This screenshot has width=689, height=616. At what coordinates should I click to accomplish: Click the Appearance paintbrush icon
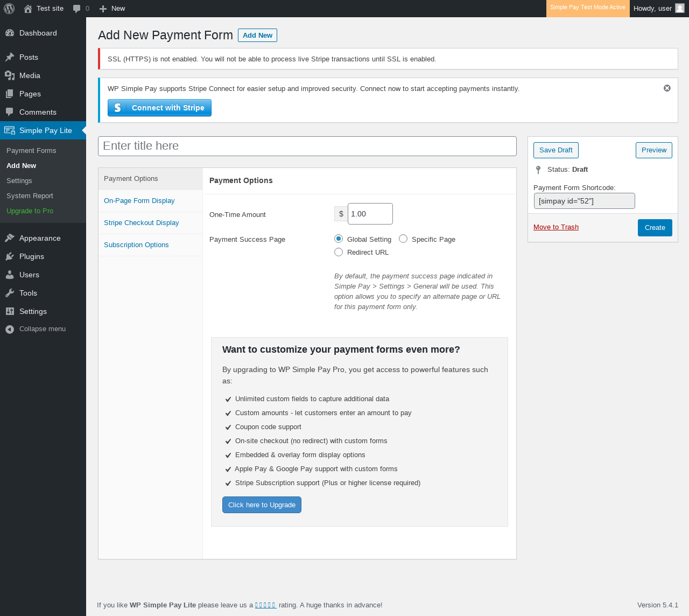10,238
